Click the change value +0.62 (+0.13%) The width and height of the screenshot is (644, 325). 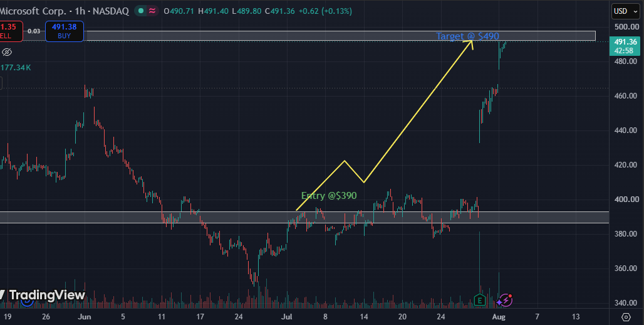pyautogui.click(x=325, y=11)
